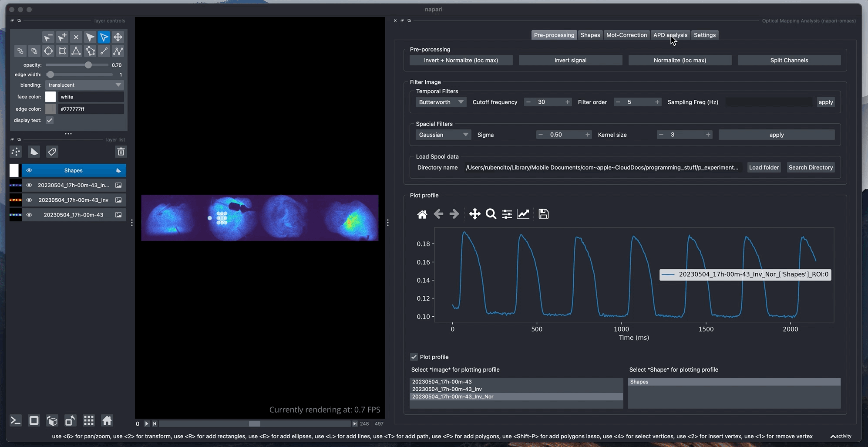Go forward to the next plot view
The width and height of the screenshot is (868, 447).
(x=454, y=214)
